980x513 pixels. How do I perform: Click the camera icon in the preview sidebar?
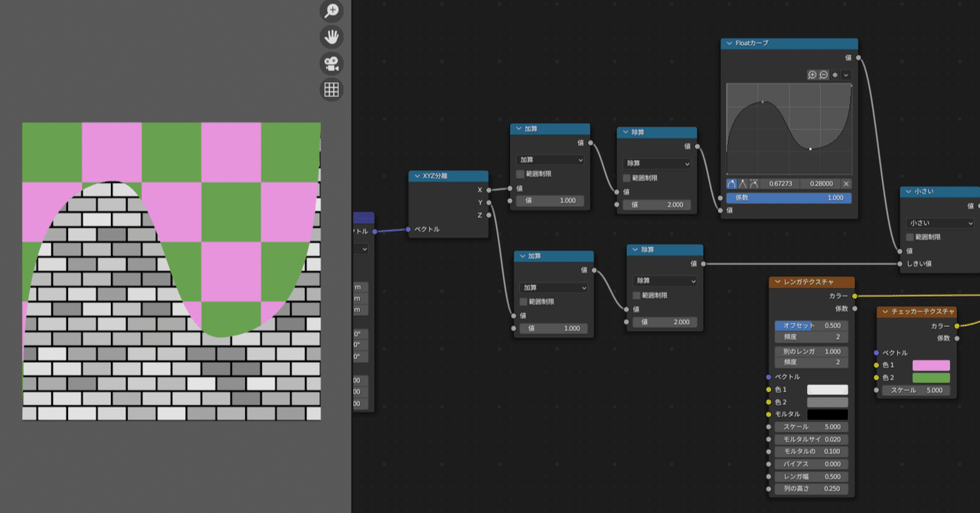[329, 64]
